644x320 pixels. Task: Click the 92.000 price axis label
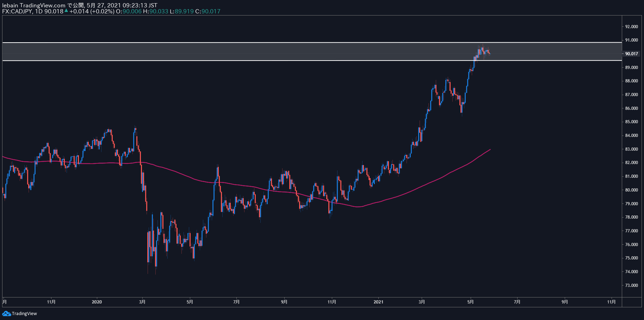click(x=631, y=27)
